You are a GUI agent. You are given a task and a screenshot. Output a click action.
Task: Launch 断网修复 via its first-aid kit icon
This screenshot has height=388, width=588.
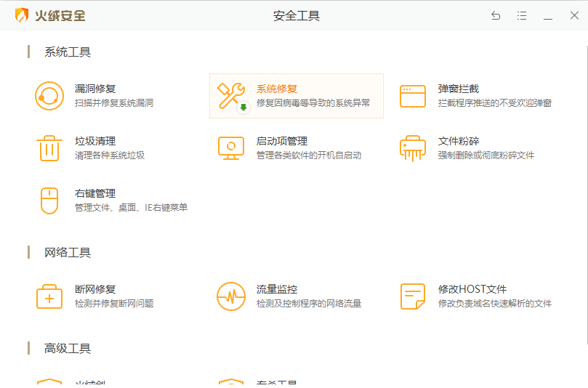click(49, 296)
